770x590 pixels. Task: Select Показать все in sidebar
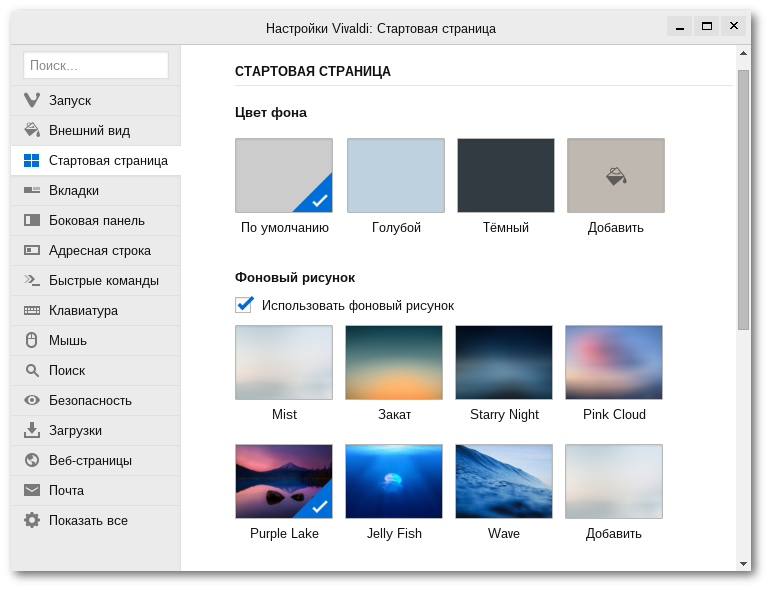(96, 520)
